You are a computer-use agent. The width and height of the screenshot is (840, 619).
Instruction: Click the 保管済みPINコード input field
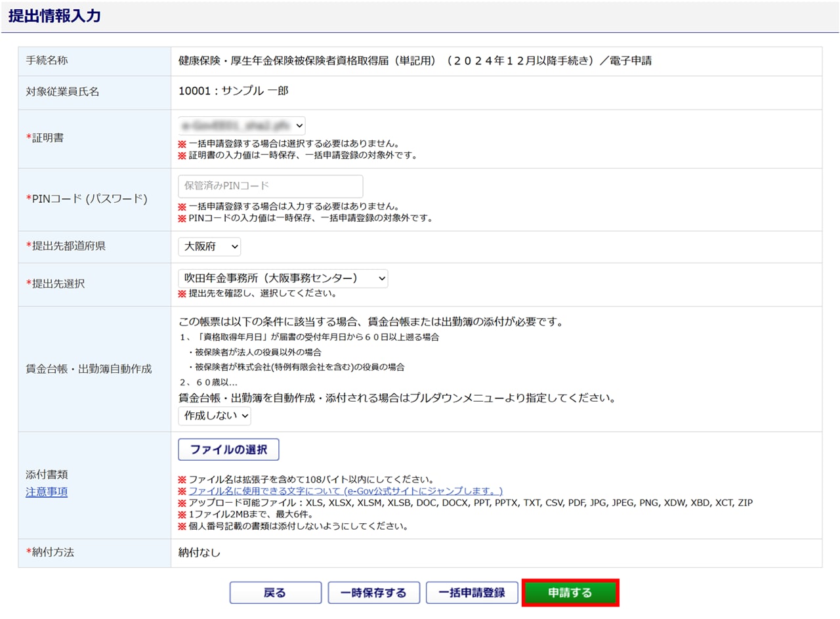click(270, 186)
